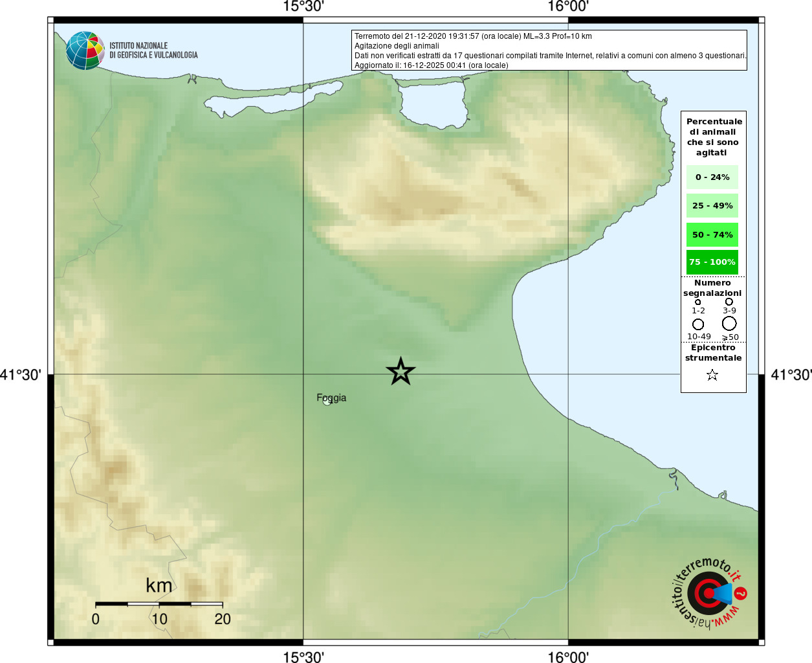Click the epicenter star symbol in the legend
The image size is (812, 663).
pyautogui.click(x=712, y=375)
